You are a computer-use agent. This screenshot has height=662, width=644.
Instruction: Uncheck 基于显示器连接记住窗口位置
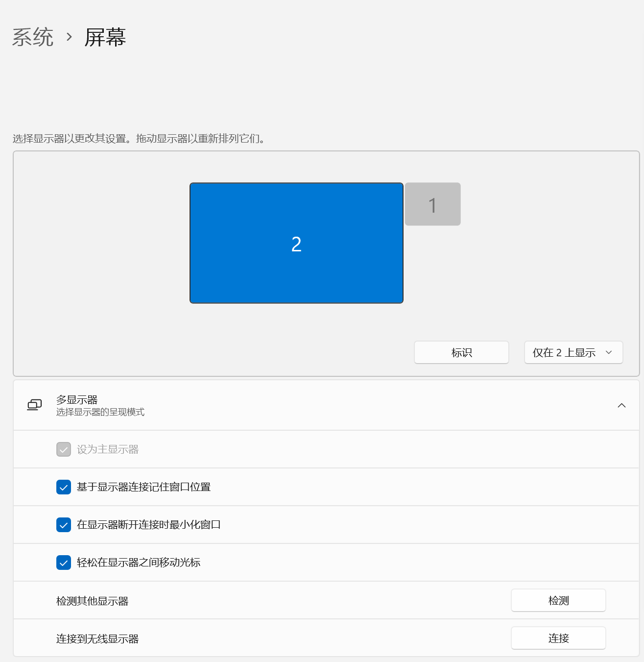[64, 487]
